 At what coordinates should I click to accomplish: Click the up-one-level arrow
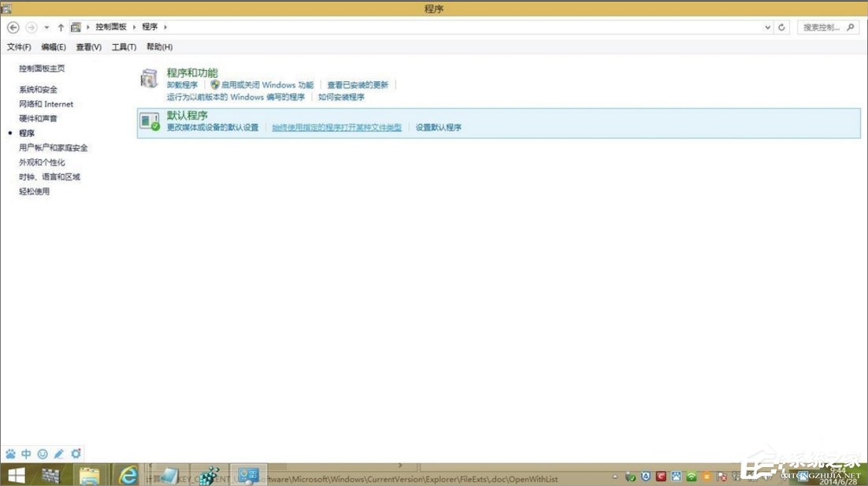pos(61,27)
